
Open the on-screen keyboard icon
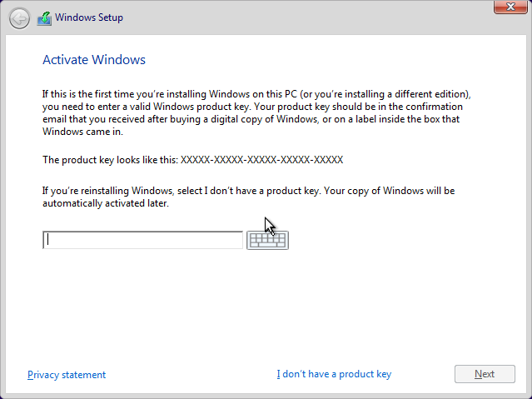267,240
